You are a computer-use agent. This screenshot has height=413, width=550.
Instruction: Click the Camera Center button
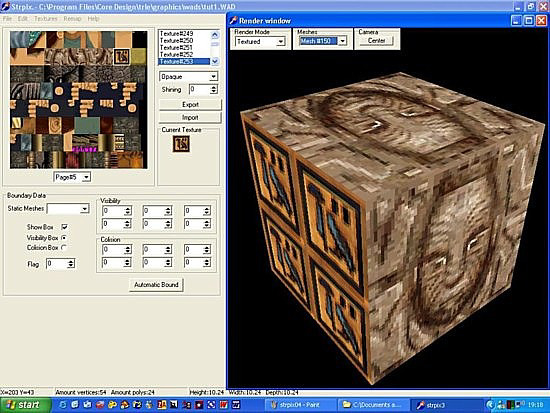376,41
